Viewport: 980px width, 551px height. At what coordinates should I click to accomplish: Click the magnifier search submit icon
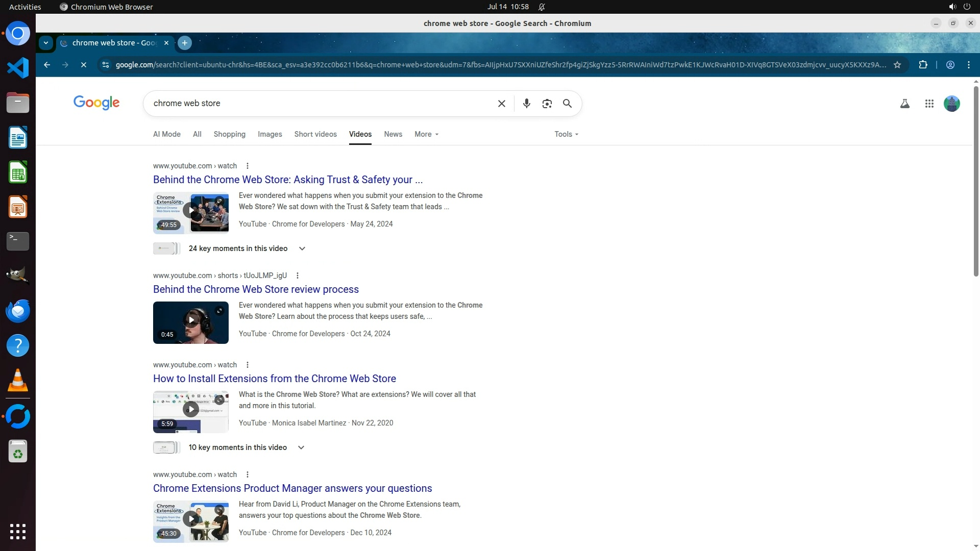pos(567,104)
